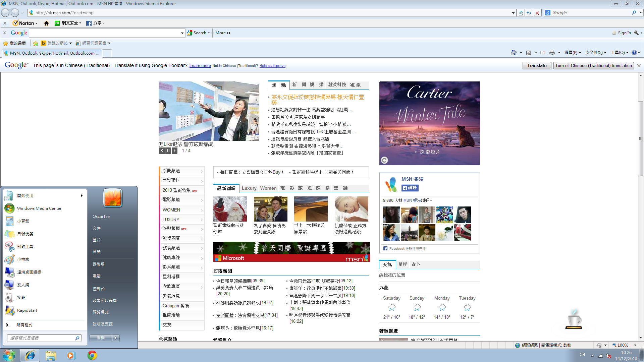Expand the Google Toolbar search box dropdown
The width and height of the screenshot is (644, 362).
click(x=182, y=33)
